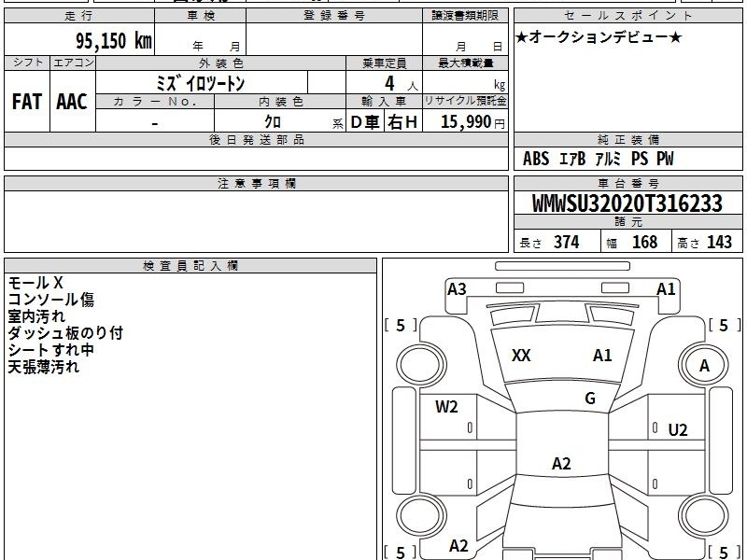Select the U2 dent mark on the door
The image size is (747, 560).
(x=678, y=430)
